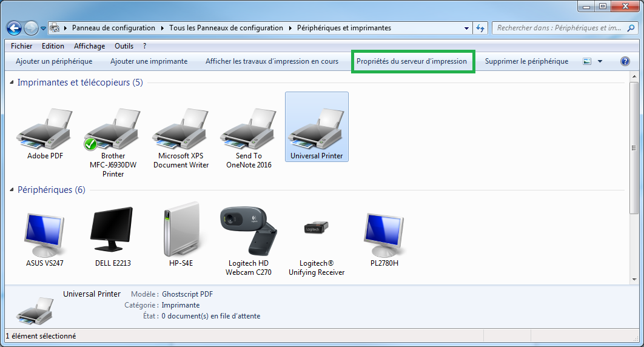Click Afficher les travaux d'impression en cours
Viewport: 644px width, 347px height.
coord(272,61)
